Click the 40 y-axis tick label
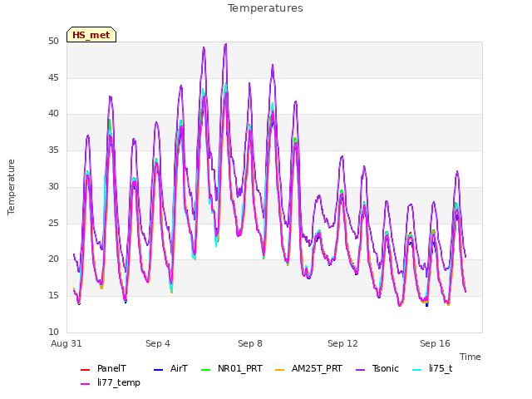The width and height of the screenshot is (532, 399). pos(53,114)
